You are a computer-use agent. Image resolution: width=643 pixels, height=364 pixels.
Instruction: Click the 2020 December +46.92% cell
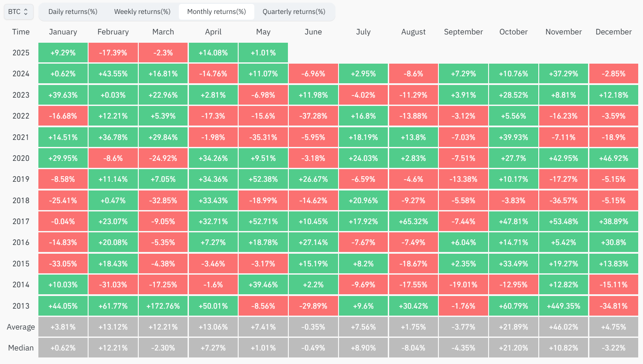[x=614, y=158]
